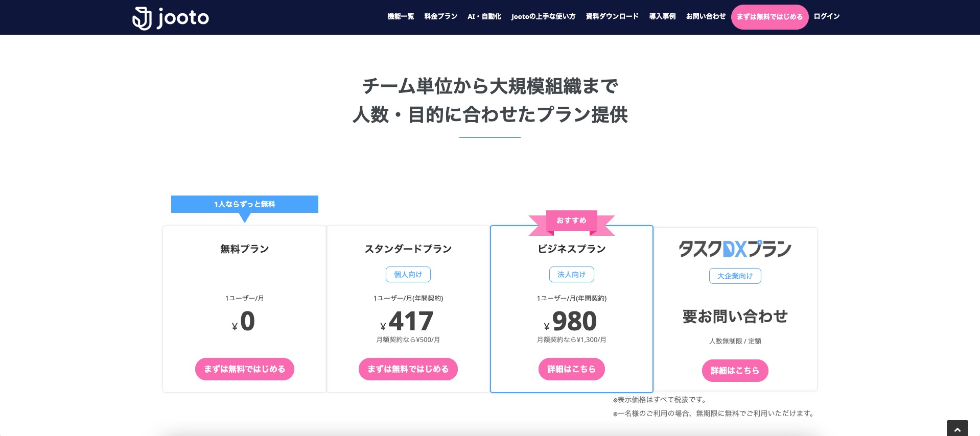
Task: View 導入事例 from the top menu
Action: [662, 16]
